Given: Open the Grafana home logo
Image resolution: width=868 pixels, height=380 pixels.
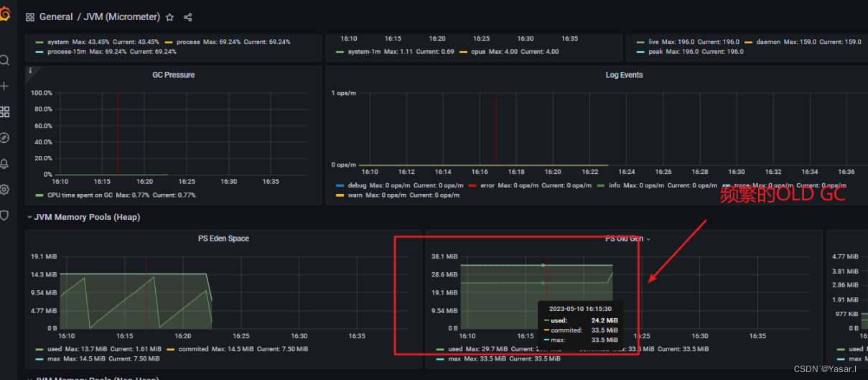Looking at the screenshot, I should 4,14.
